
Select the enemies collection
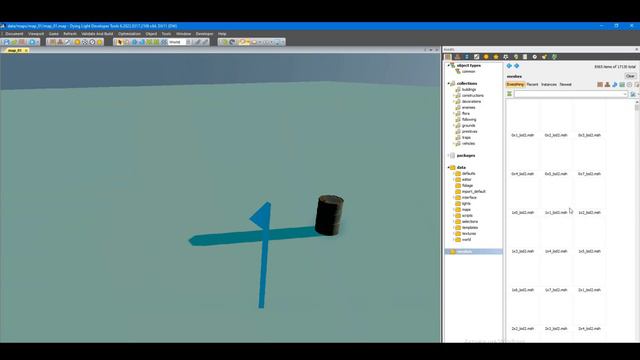469,107
